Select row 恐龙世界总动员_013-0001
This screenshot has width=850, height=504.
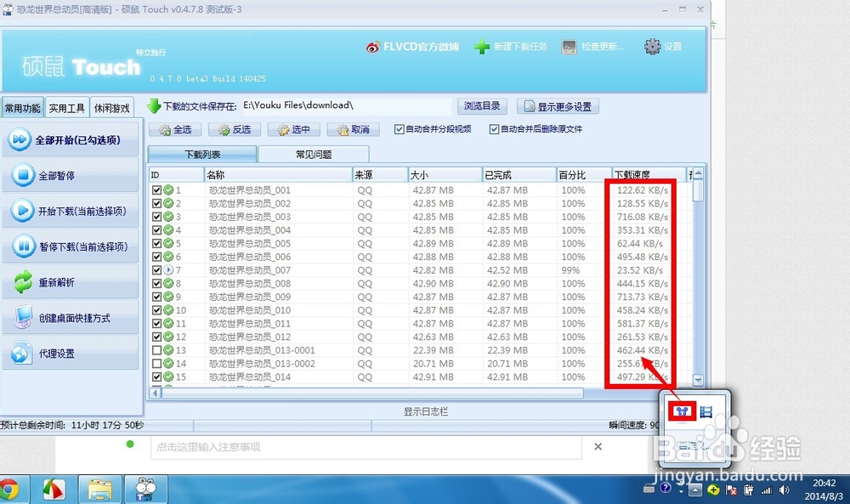(x=262, y=350)
